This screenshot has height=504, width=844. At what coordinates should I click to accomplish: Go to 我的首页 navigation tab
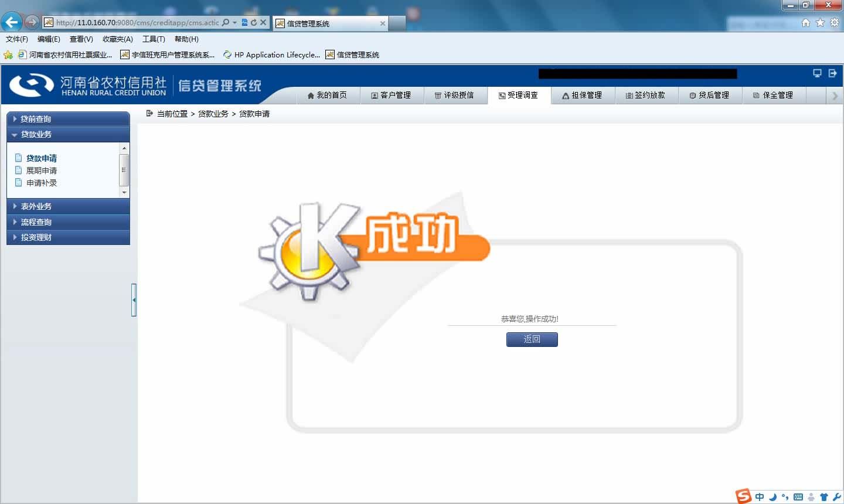[327, 95]
